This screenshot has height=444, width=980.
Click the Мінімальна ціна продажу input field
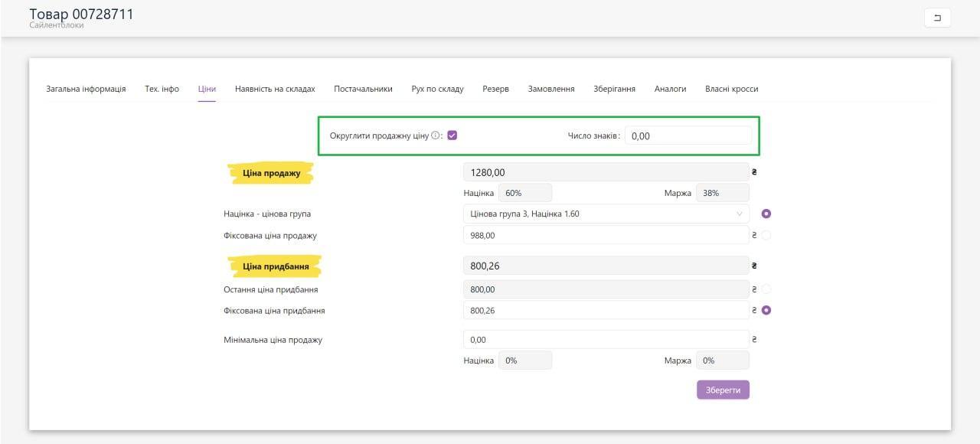606,339
